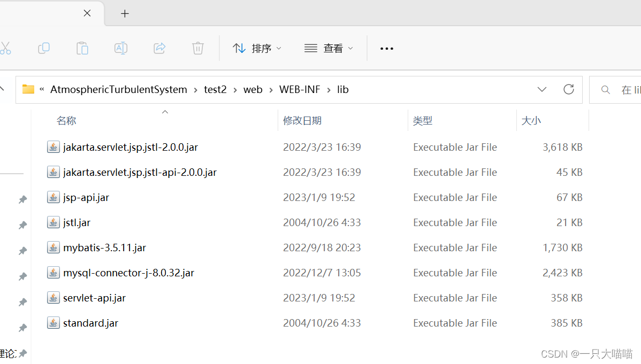Click jar icon of mysql-connector-j-8.0.32.jar
The width and height of the screenshot is (641, 364).
click(53, 273)
